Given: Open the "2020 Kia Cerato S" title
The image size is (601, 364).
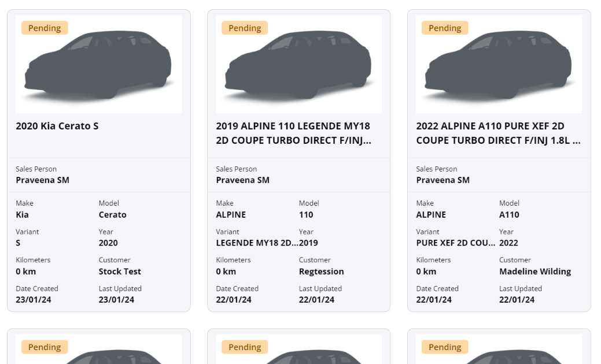Looking at the screenshot, I should (57, 126).
